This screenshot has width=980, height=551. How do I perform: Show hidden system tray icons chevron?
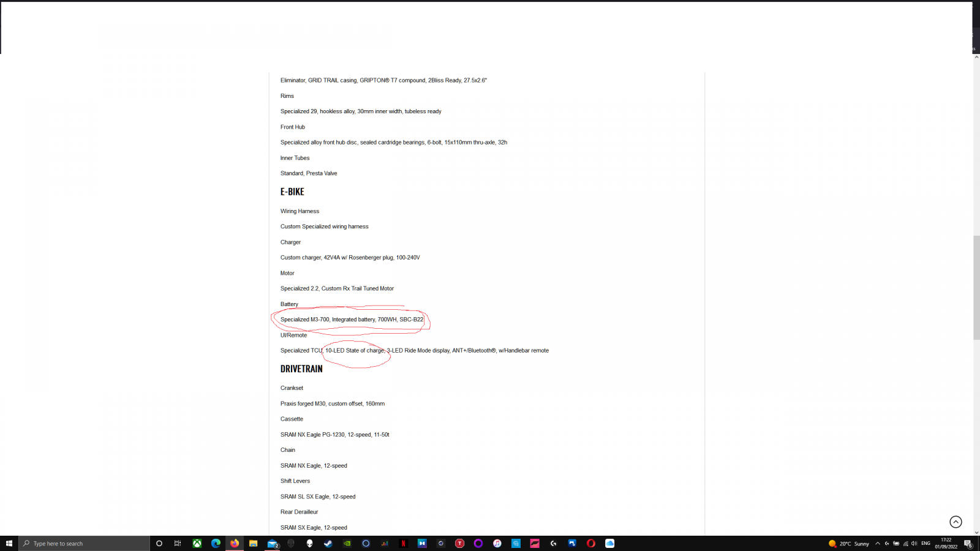click(x=878, y=544)
